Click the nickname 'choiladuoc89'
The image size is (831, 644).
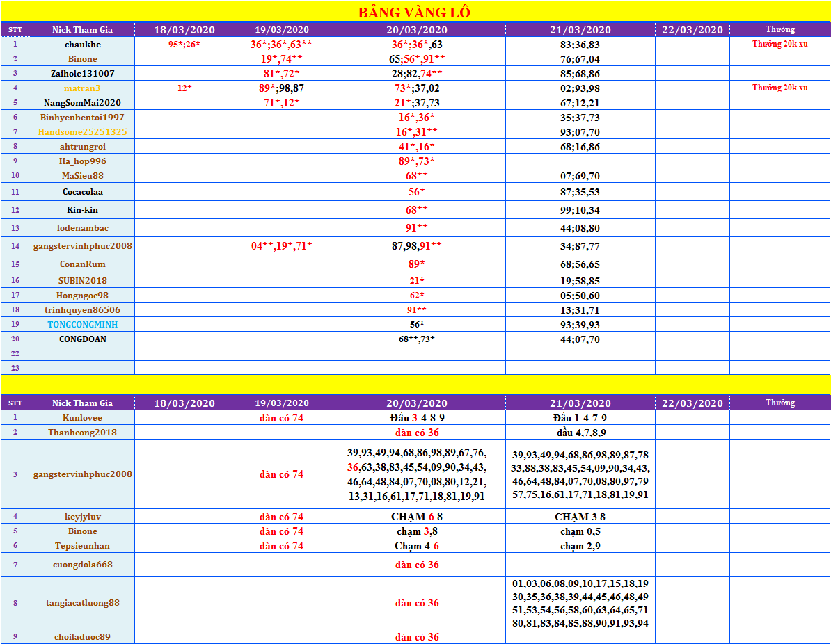tap(83, 636)
